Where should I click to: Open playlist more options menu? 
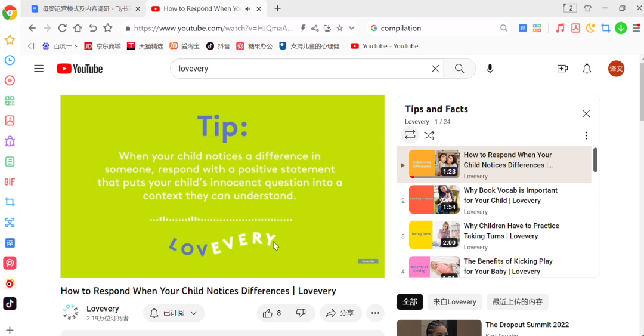tap(586, 135)
